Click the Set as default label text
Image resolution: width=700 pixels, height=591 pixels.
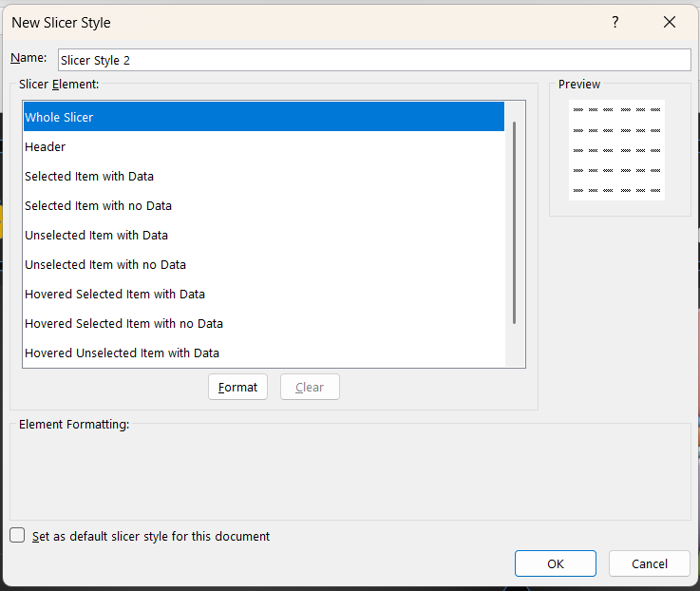151,536
